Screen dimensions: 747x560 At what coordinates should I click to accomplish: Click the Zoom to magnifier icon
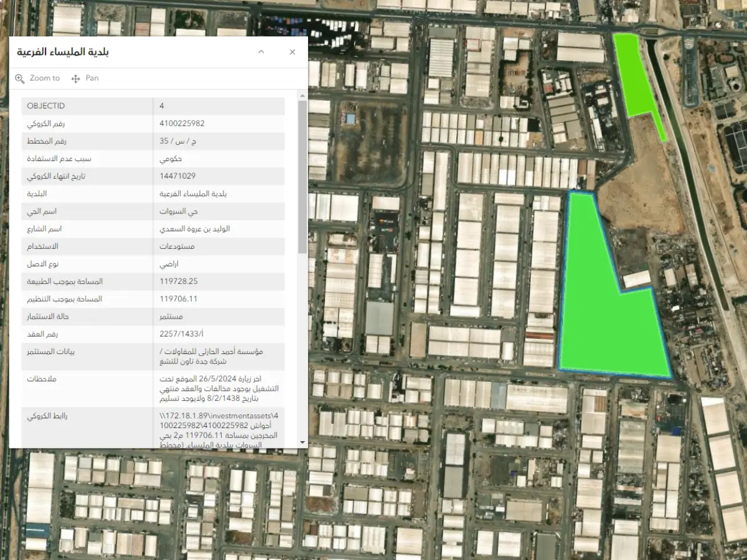pyautogui.click(x=21, y=78)
